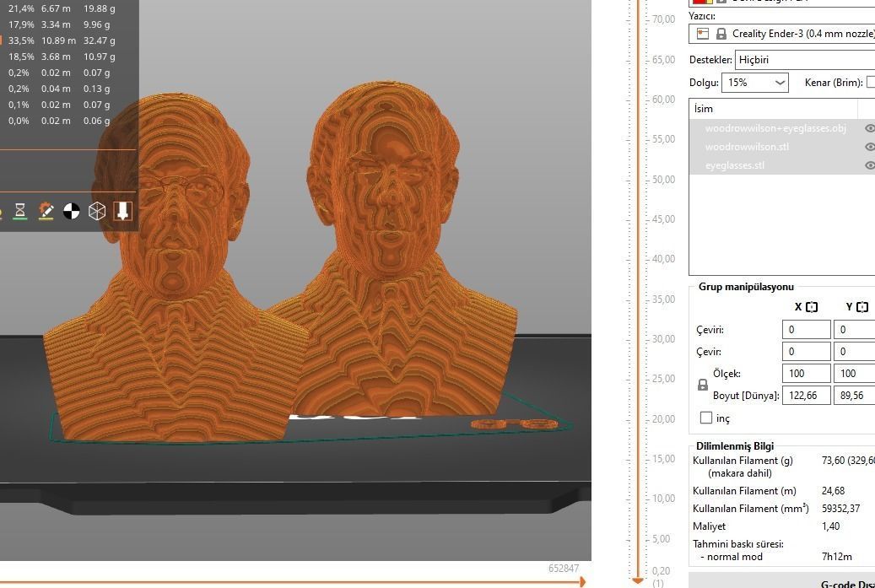
Task: Click the filament volume value 59352,37
Action: (841, 509)
